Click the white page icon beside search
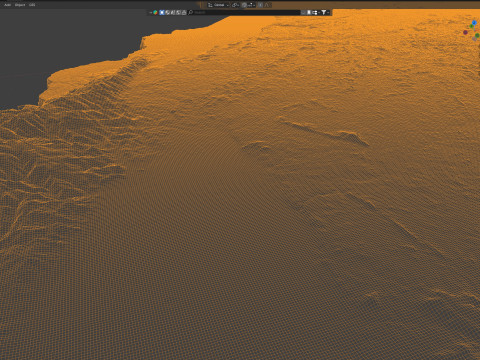The height and width of the screenshot is (360, 480). 309,12
